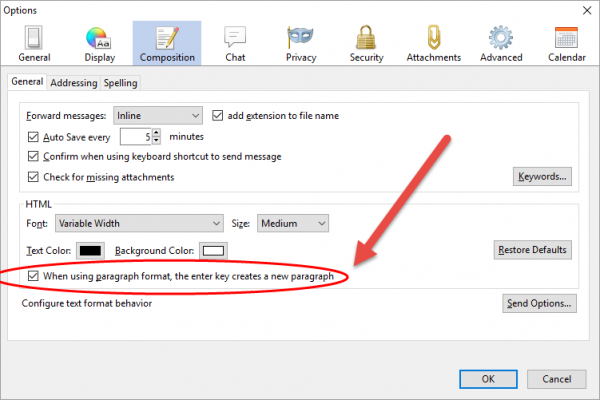Click the Auto Save minutes field

(x=136, y=137)
